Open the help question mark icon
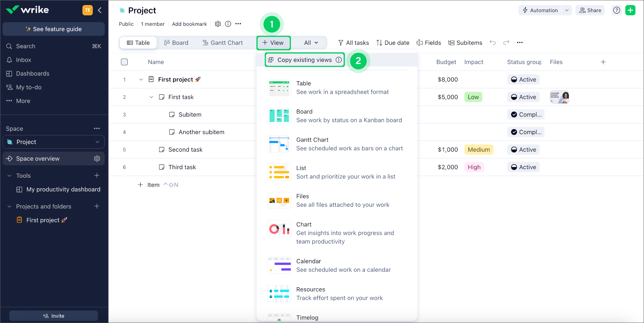This screenshot has height=323, width=644. click(x=616, y=10)
